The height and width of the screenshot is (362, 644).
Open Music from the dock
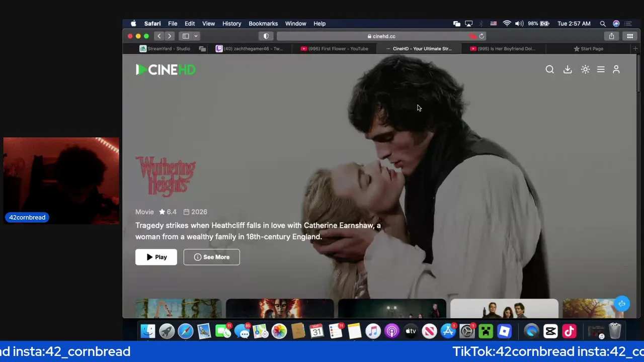373,331
